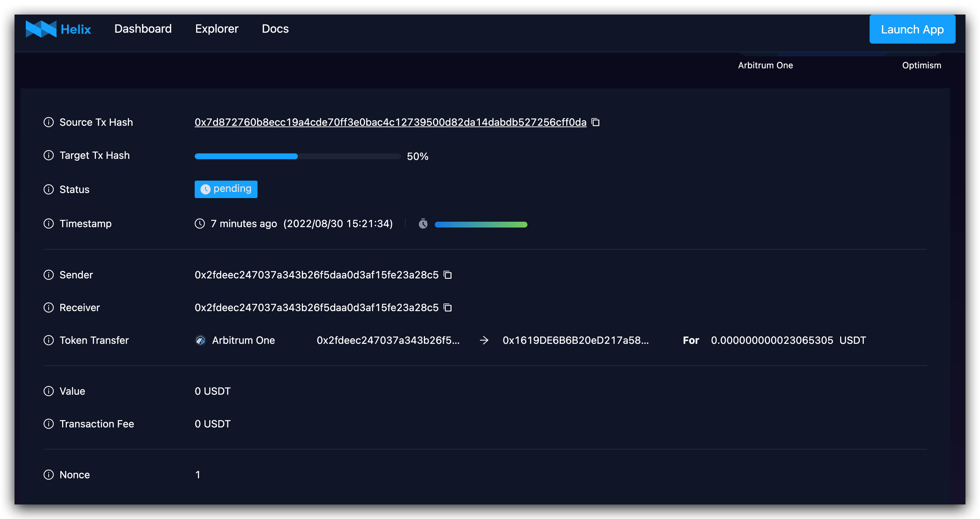
Task: Open the Docs page
Action: [275, 29]
